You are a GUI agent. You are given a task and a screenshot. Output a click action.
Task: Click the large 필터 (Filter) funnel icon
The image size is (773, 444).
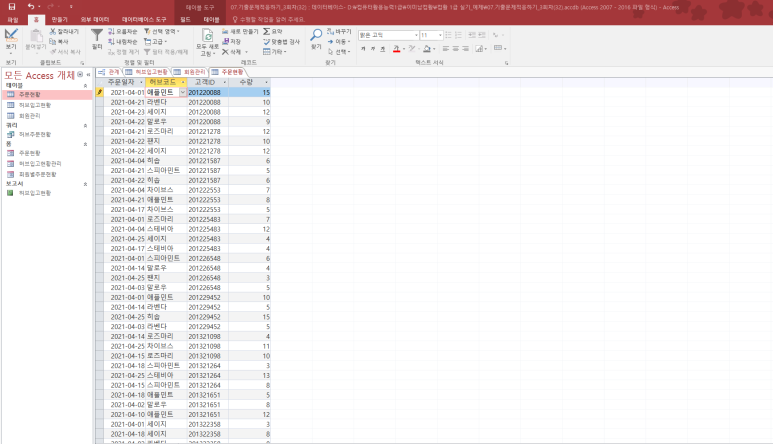point(97,38)
